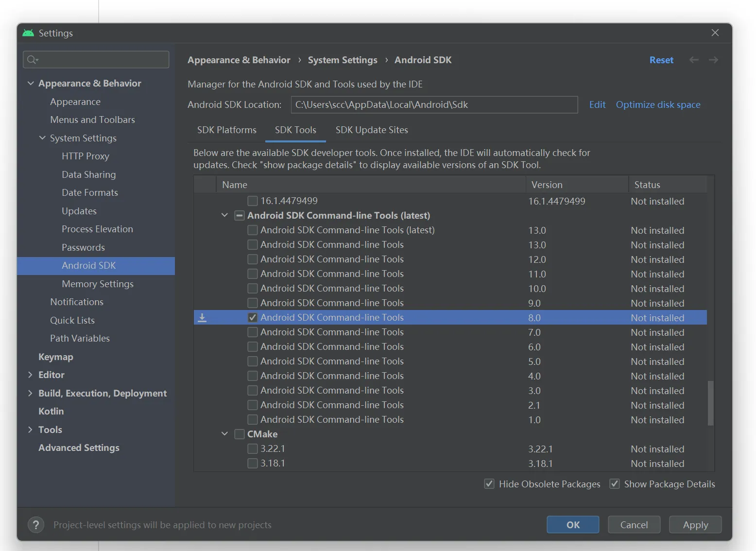Select the SDK Tools tab
The width and height of the screenshot is (756, 551).
coord(295,130)
